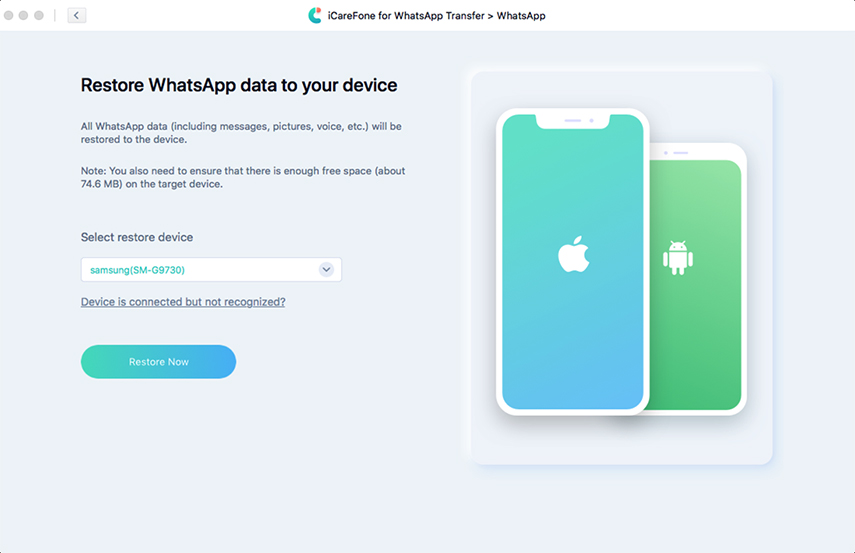Maximize the window with the third traffic light
The width and height of the screenshot is (855, 553).
pos(39,15)
